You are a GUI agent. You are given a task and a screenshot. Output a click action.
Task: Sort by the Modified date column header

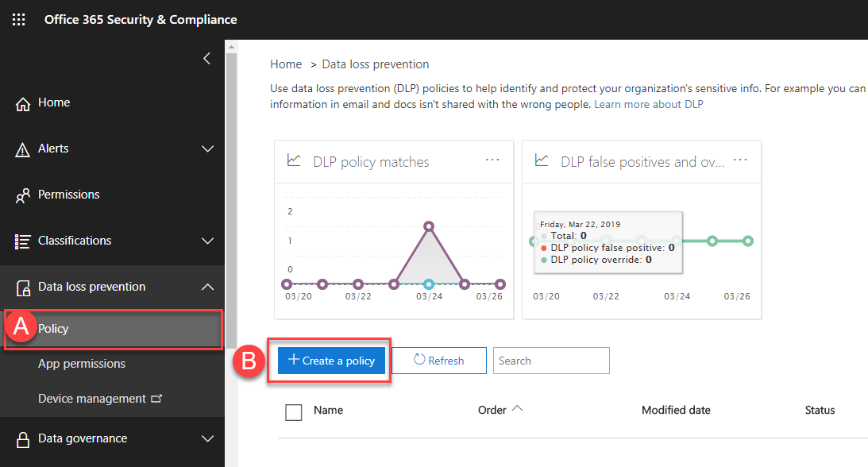coord(676,410)
